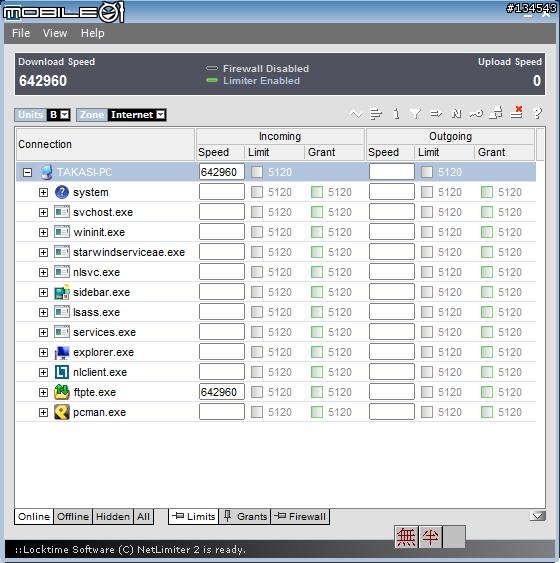Open the Units dropdown
The image size is (560, 563).
point(65,115)
